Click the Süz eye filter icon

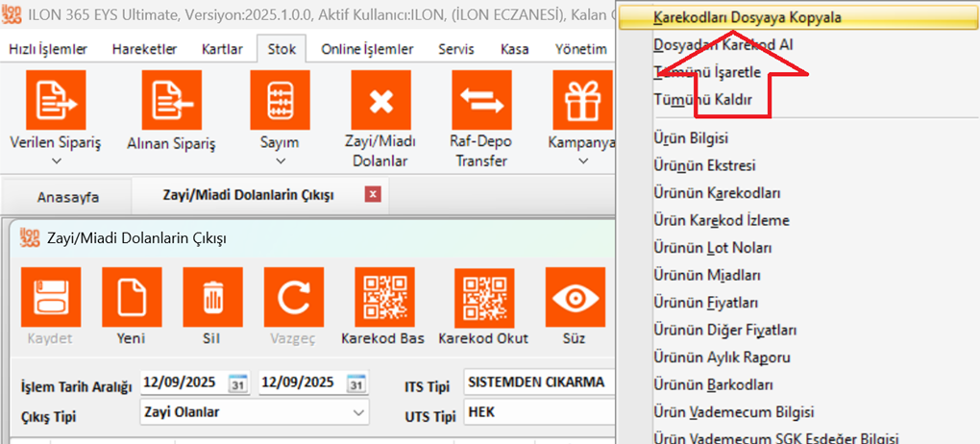(574, 297)
